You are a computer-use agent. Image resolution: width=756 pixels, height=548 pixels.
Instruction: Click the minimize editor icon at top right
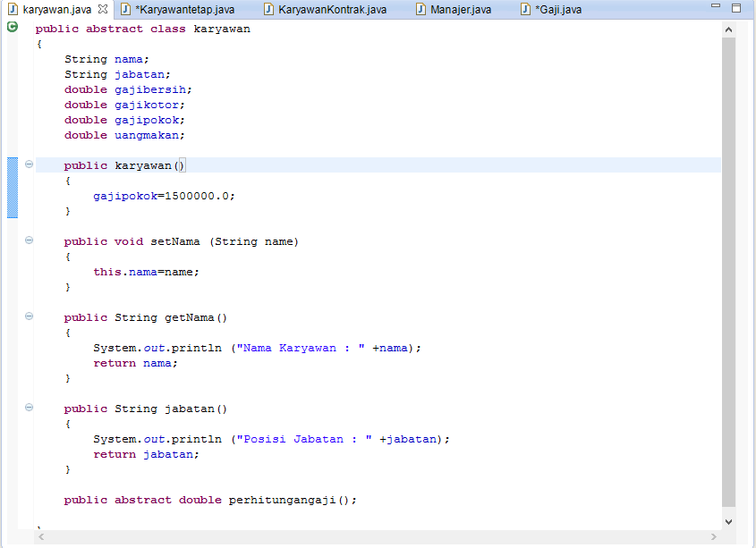(716, 7)
